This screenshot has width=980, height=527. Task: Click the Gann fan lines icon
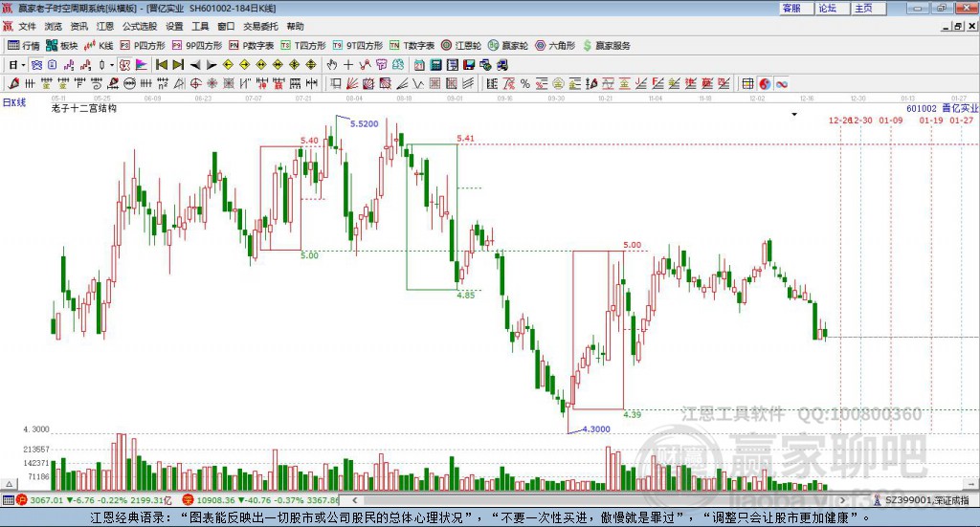click(352, 83)
